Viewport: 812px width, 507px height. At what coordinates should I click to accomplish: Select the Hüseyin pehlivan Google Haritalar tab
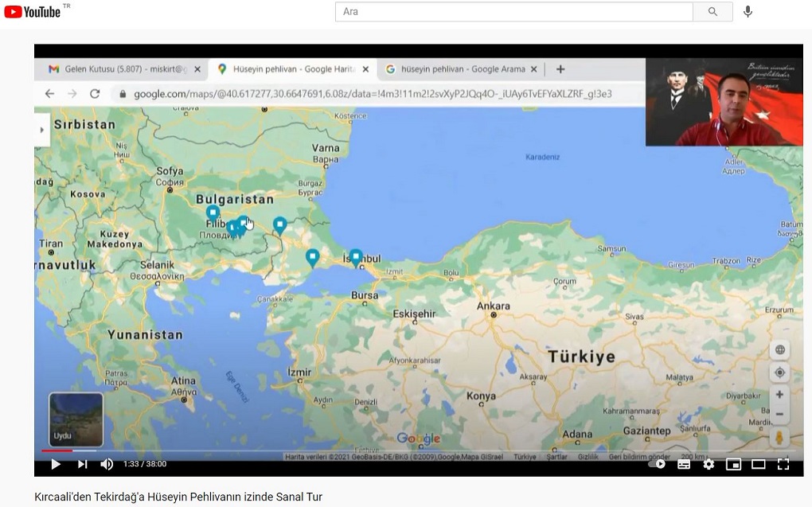(294, 69)
